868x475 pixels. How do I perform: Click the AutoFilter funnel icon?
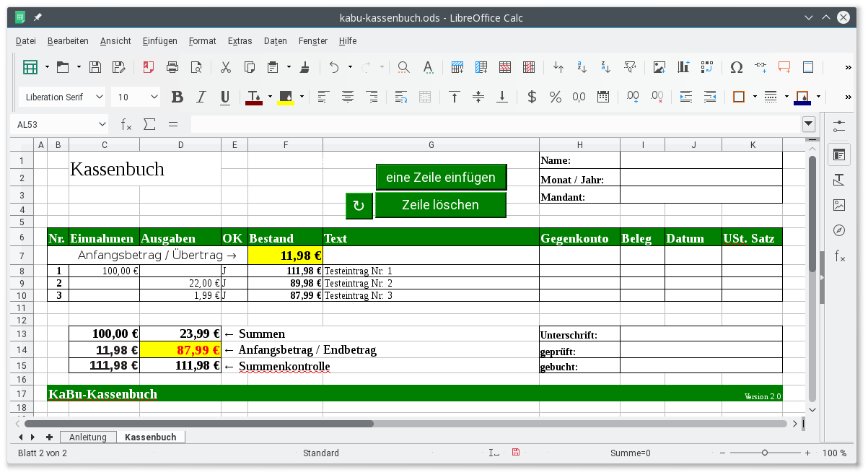(x=629, y=66)
